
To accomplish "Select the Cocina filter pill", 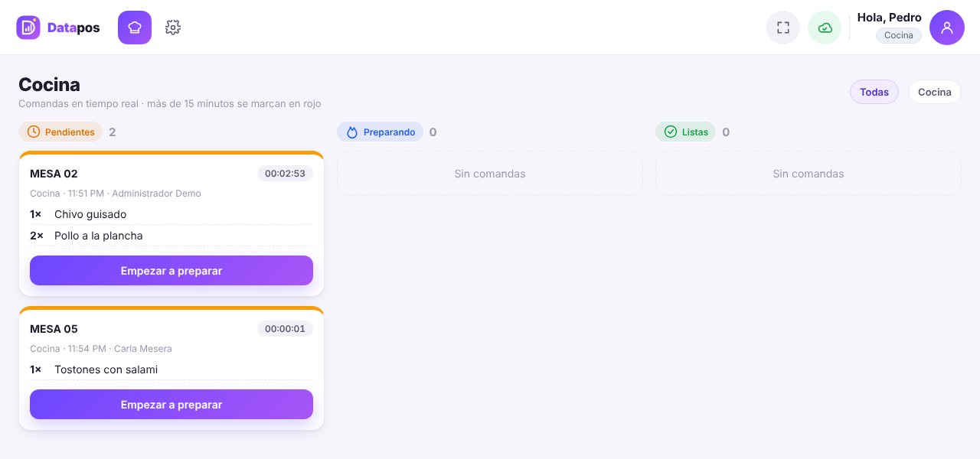I will point(935,92).
